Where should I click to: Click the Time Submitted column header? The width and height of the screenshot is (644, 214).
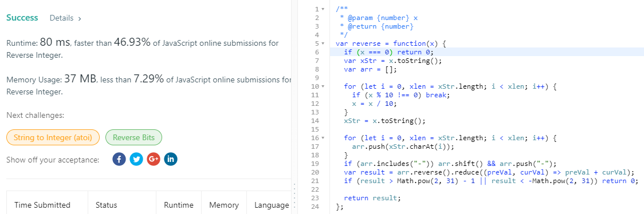point(42,205)
